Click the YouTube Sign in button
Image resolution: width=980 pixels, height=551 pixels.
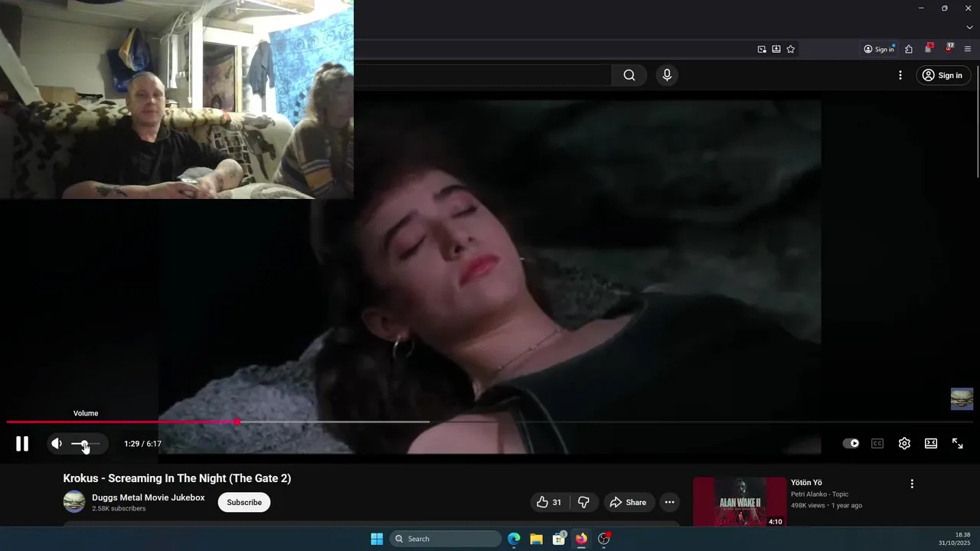click(x=943, y=75)
